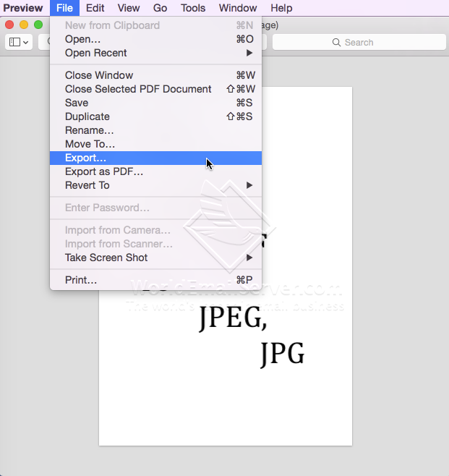Open the Go menu
This screenshot has height=476, width=449.
coord(160,8)
